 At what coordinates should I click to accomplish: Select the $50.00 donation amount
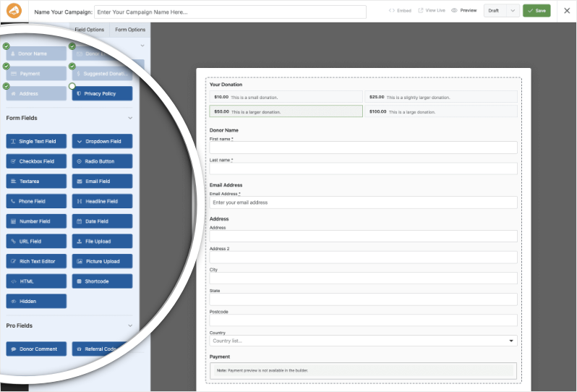pos(286,111)
